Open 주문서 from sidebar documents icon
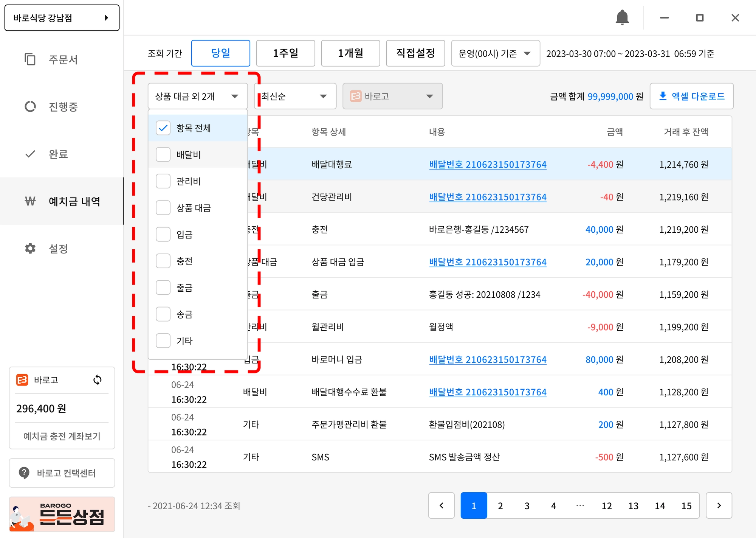Screen dimensions: 756x538 pyautogui.click(x=30, y=59)
